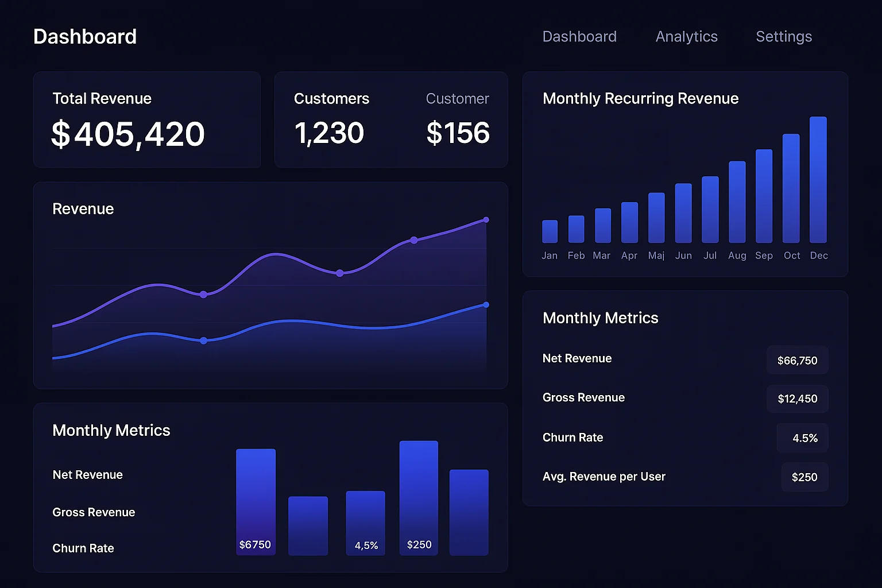Select the Customers count 1,230
This screenshot has width=882, height=588.
(x=329, y=133)
